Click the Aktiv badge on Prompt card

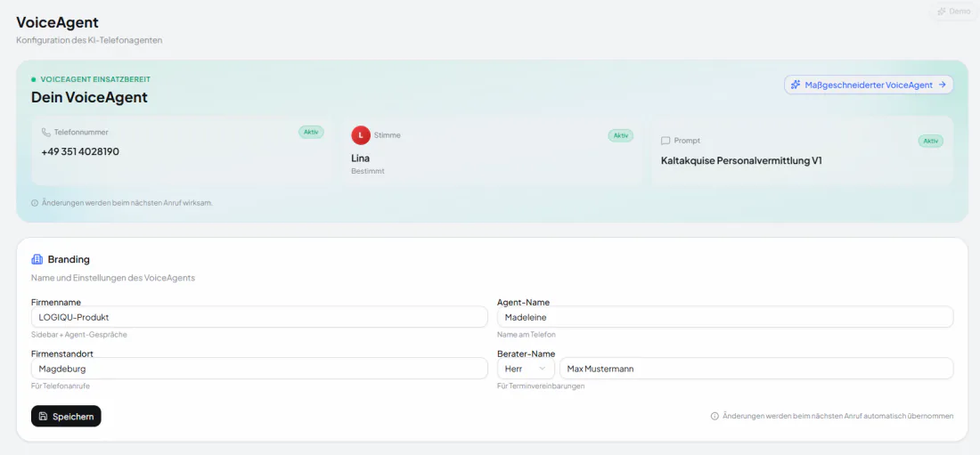click(x=931, y=142)
